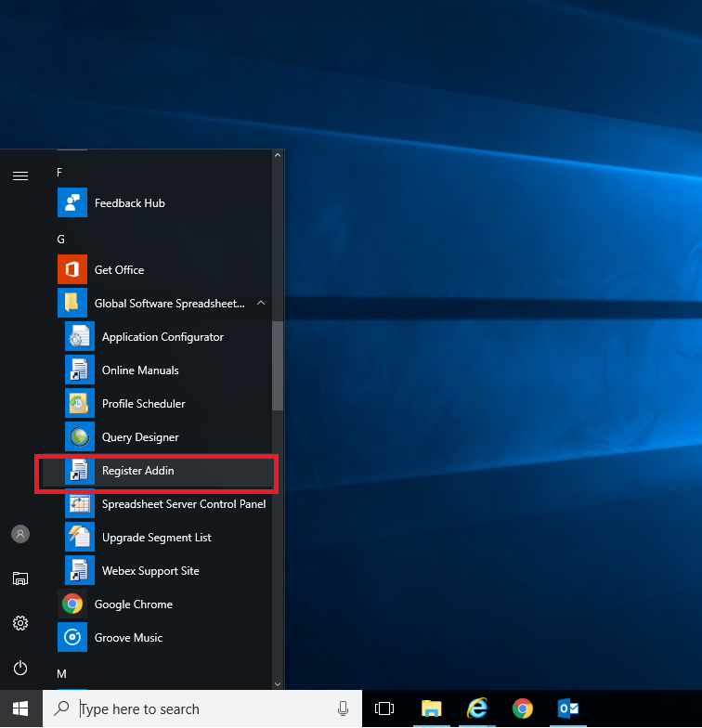Screen dimensions: 702x728
Task: Select Register Addin menu entry
Action: (137, 471)
